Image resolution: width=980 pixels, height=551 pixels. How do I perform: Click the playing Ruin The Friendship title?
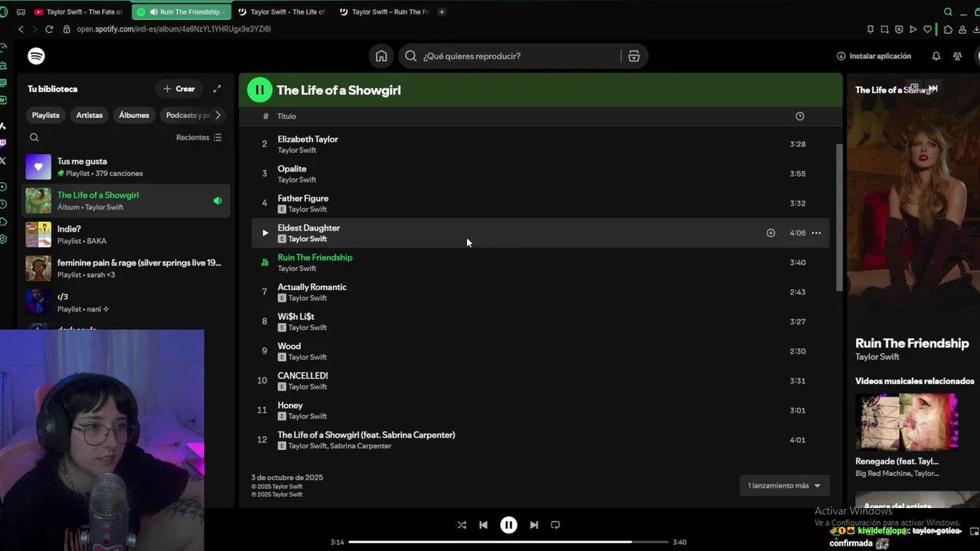tap(315, 257)
